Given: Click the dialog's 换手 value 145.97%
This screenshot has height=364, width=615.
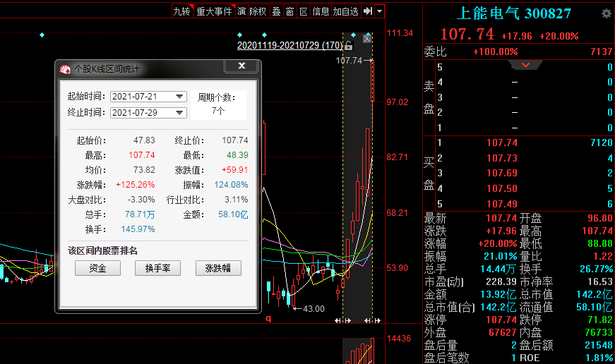Looking at the screenshot, I should (x=138, y=229).
